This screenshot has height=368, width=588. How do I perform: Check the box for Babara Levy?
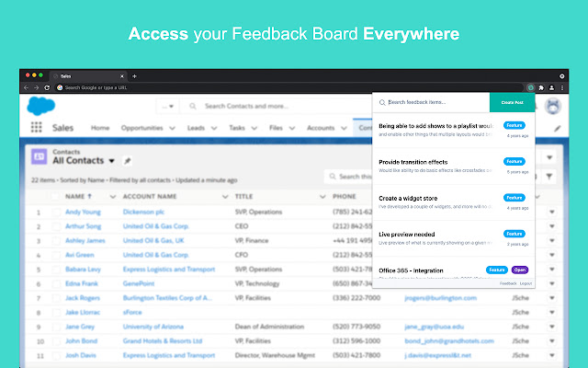click(56, 270)
